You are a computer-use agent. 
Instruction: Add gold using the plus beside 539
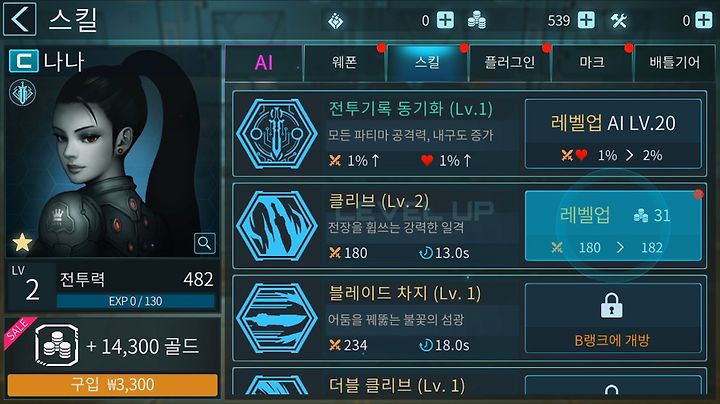click(x=586, y=20)
